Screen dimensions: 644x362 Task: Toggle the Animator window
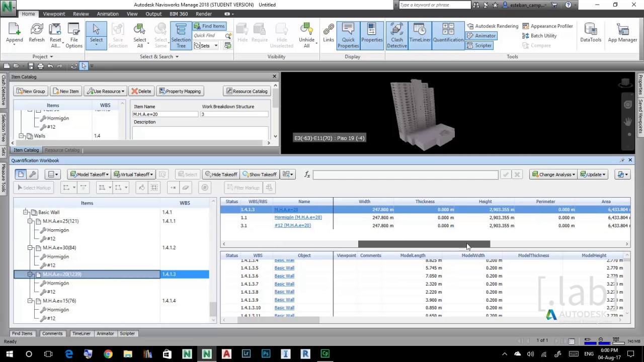click(481, 36)
